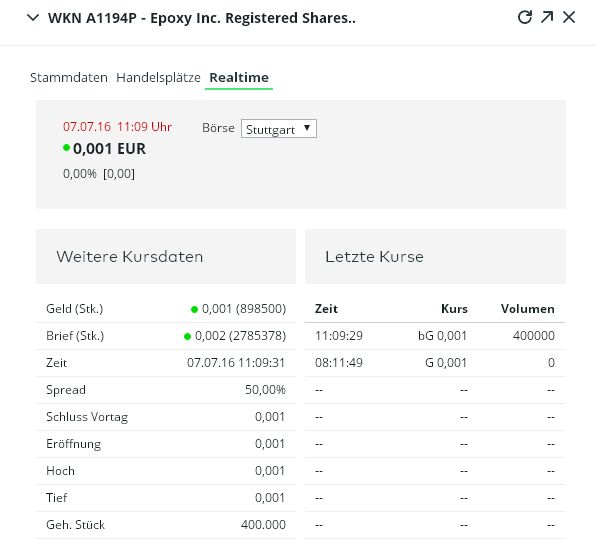Click the Spread label
This screenshot has height=548, width=596.
pyautogui.click(x=66, y=390)
